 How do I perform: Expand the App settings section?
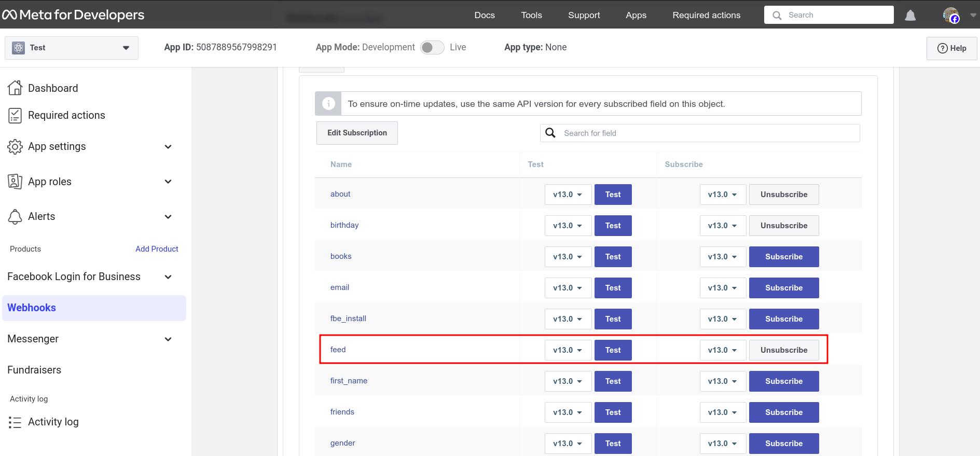168,147
